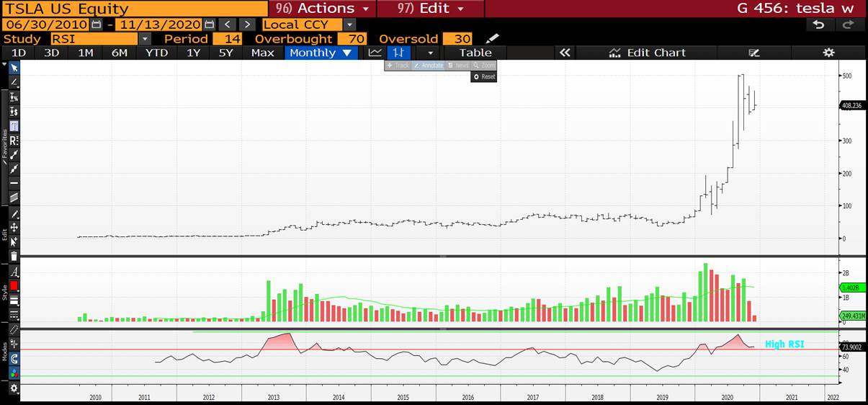This screenshot has height=405, width=868.
Task: Click the pencil edit study icon
Action: tap(492, 38)
